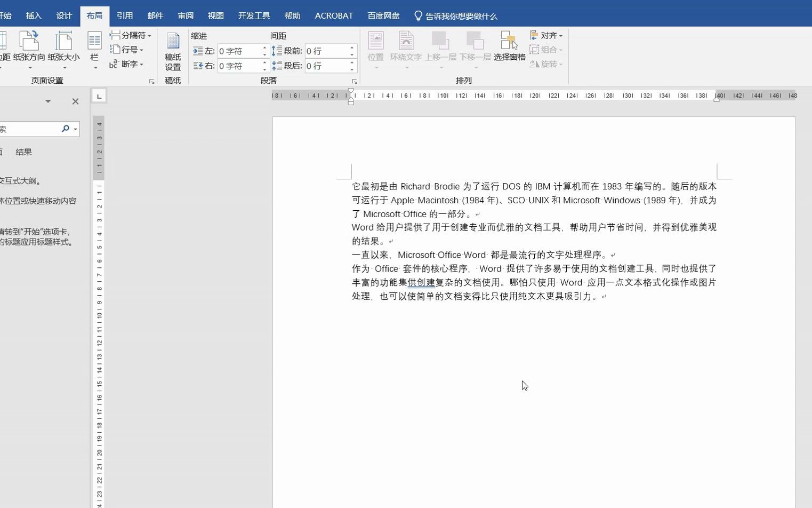Open the 纸张大小 paper size menu

tap(63, 50)
